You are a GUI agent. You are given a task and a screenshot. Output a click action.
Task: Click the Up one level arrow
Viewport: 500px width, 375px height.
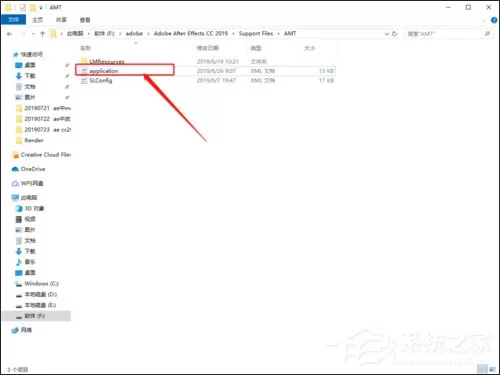[x=42, y=34]
